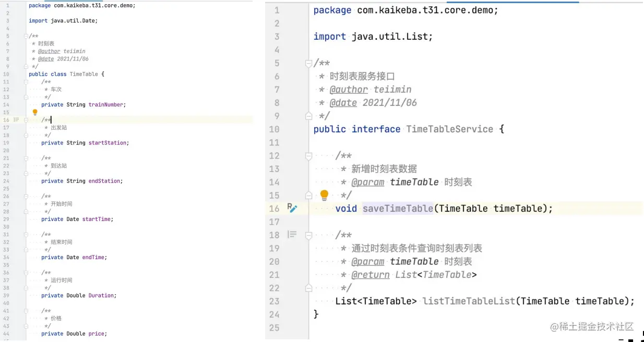The width and height of the screenshot is (644, 342).
Task: Click the startTime field
Action: [97, 219]
